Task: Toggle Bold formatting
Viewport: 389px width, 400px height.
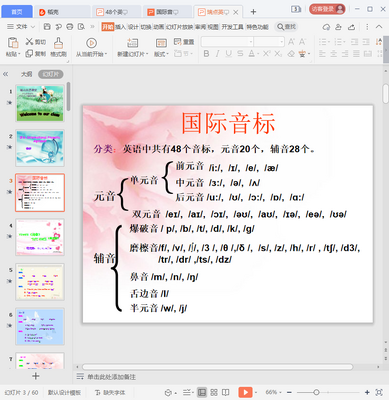Action: pos(206,53)
